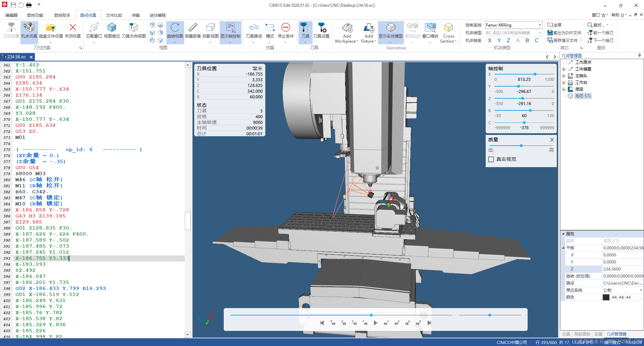Toggle the B machine axis button

[527, 41]
